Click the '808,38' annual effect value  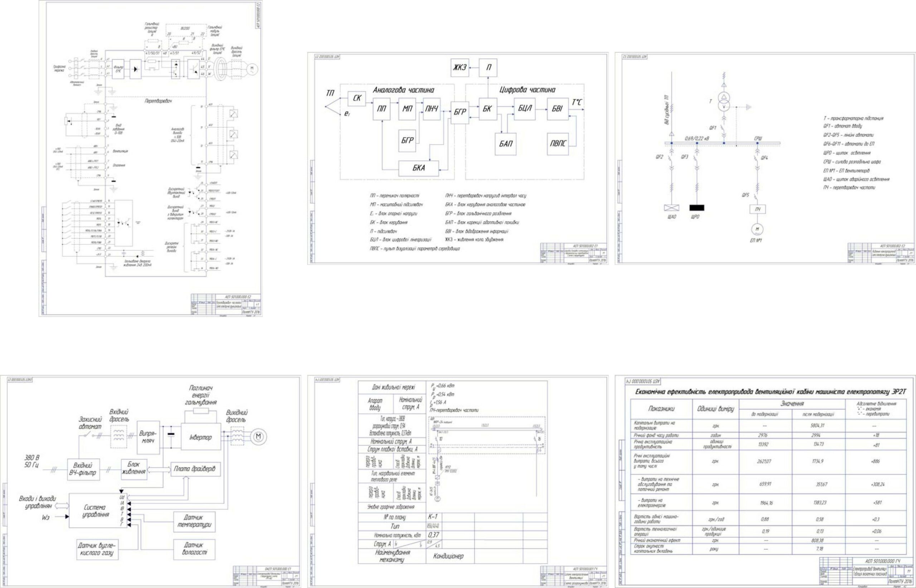click(819, 541)
